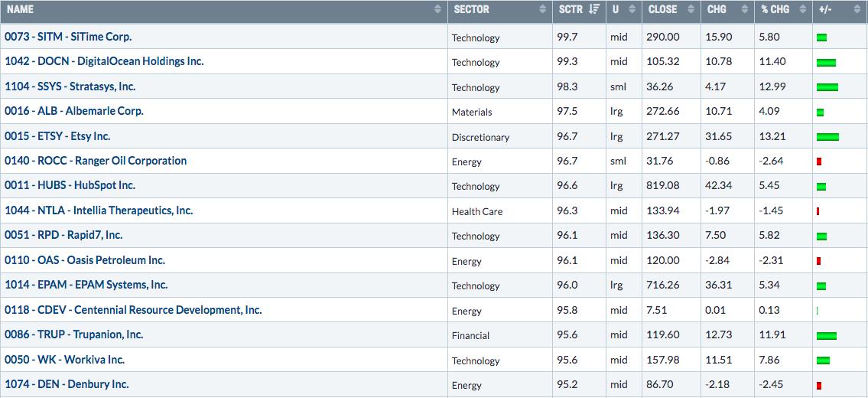Click the green change bar for SSYS
The image size is (868, 398).
[827, 87]
